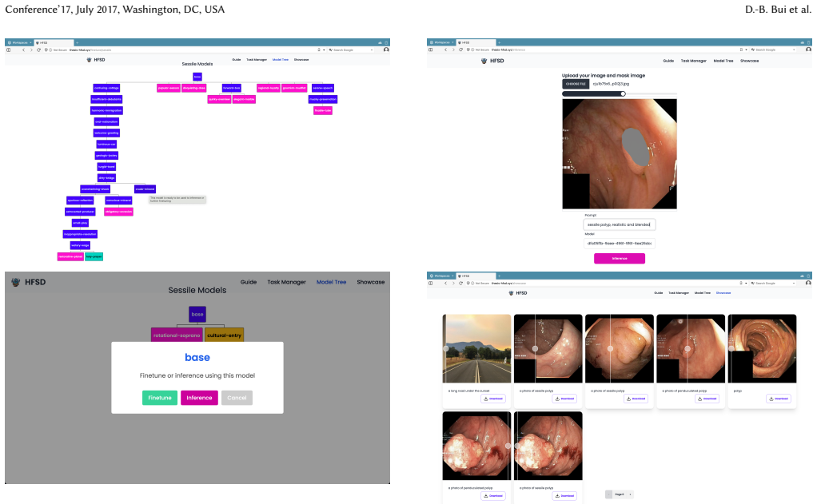
Task: Click the reload icon in the inference page browser
Action: pyautogui.click(x=460, y=50)
